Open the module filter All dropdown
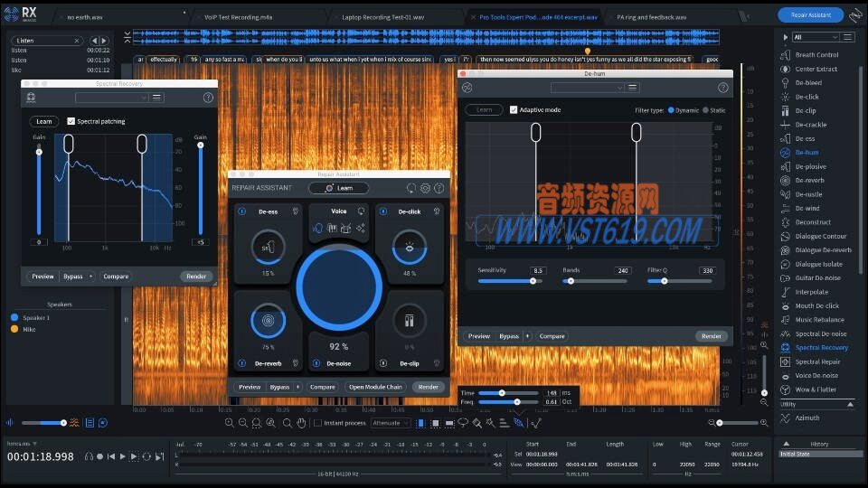 click(816, 37)
